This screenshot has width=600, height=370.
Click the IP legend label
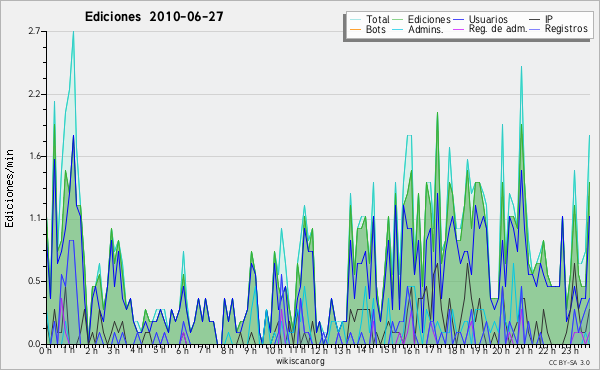coord(549,19)
